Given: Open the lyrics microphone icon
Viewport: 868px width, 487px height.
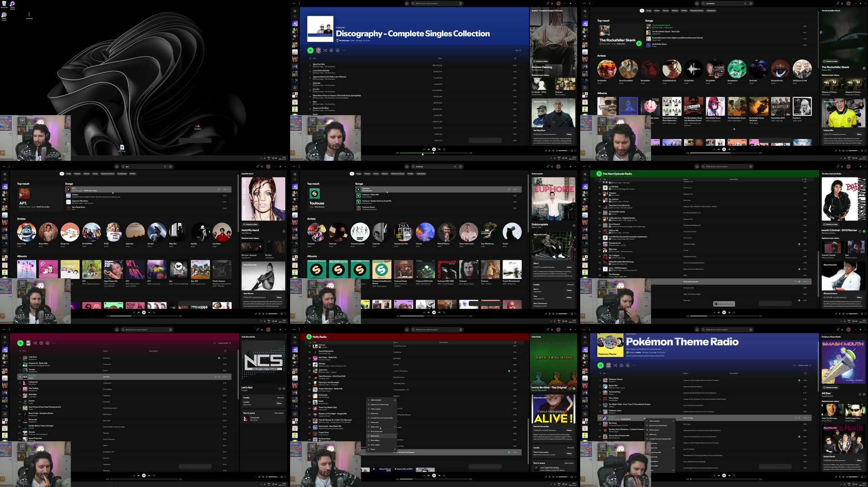Looking at the screenshot, I should [x=546, y=150].
